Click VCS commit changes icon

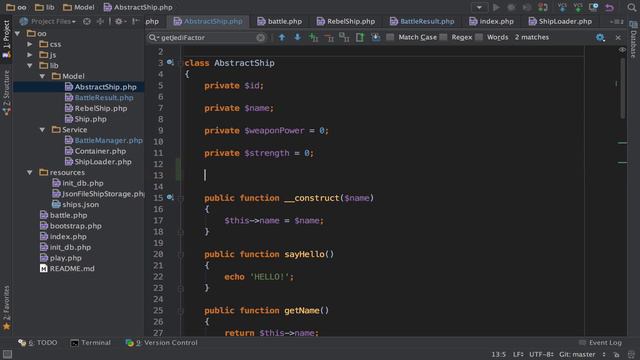(x=578, y=7)
